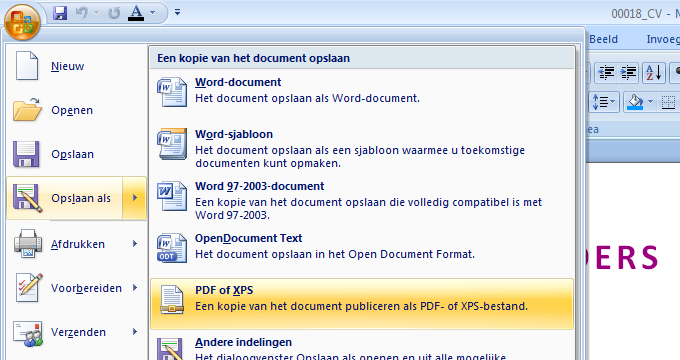Image resolution: width=680 pixels, height=360 pixels.
Task: Open the line spacing dropdown arrow
Action: point(613,102)
